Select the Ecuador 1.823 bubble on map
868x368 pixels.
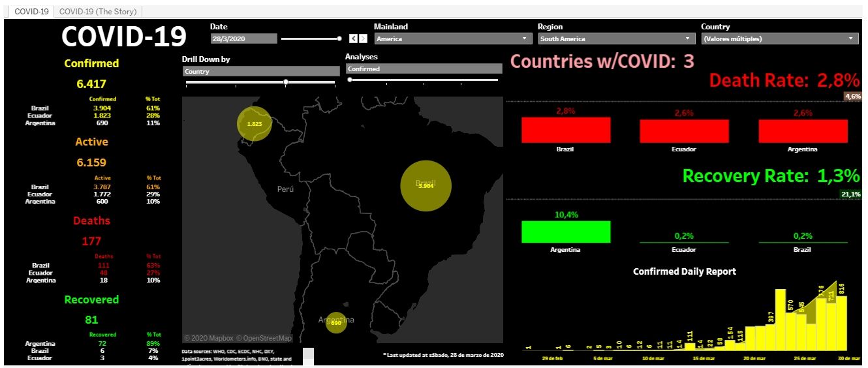(x=254, y=124)
